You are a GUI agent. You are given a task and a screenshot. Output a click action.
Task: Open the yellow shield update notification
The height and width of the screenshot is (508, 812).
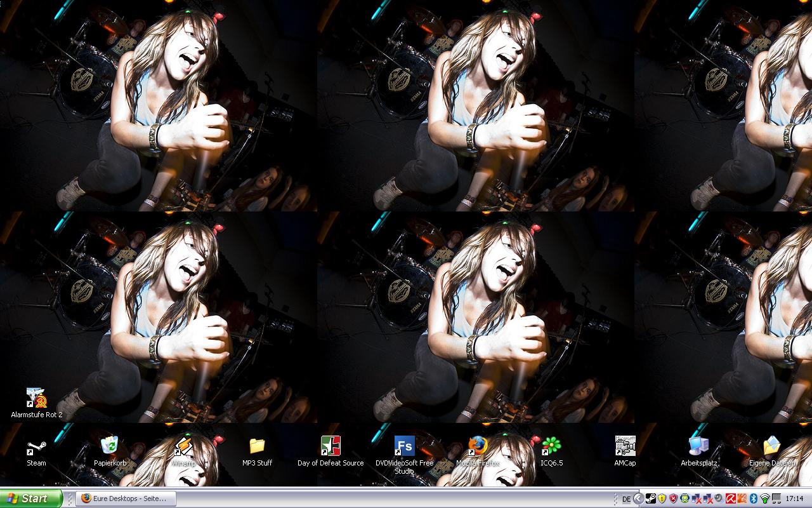(662, 498)
